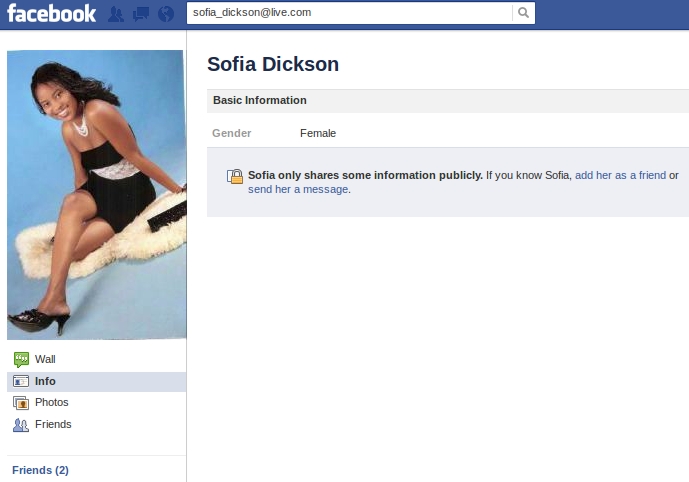Click the Gender label
Screen dimensions: 689x482
click(x=232, y=133)
